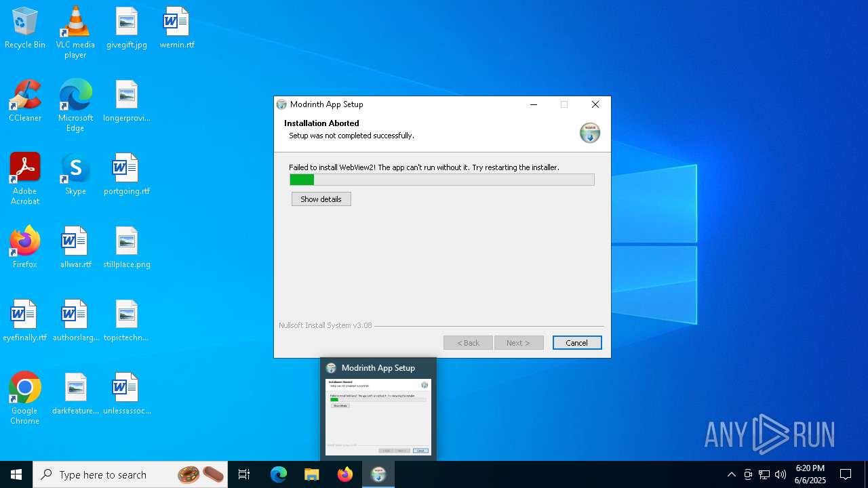Open Edge from the taskbar
The height and width of the screenshot is (488, 868).
coord(279,474)
